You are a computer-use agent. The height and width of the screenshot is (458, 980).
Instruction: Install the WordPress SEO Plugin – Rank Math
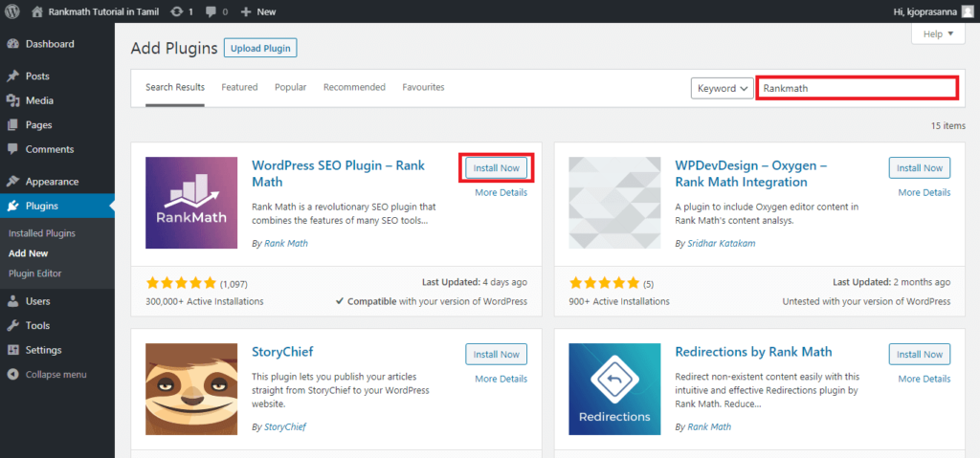click(497, 168)
